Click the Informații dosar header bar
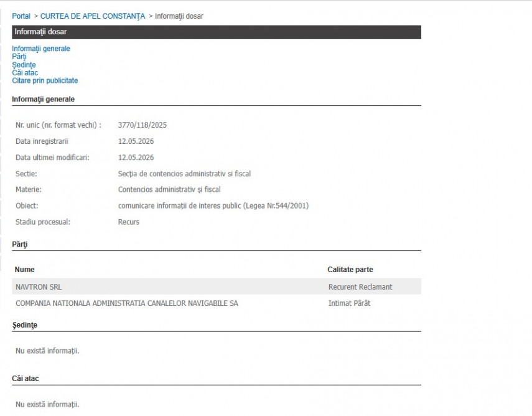Screen dimensions: 532x416 coord(217,32)
